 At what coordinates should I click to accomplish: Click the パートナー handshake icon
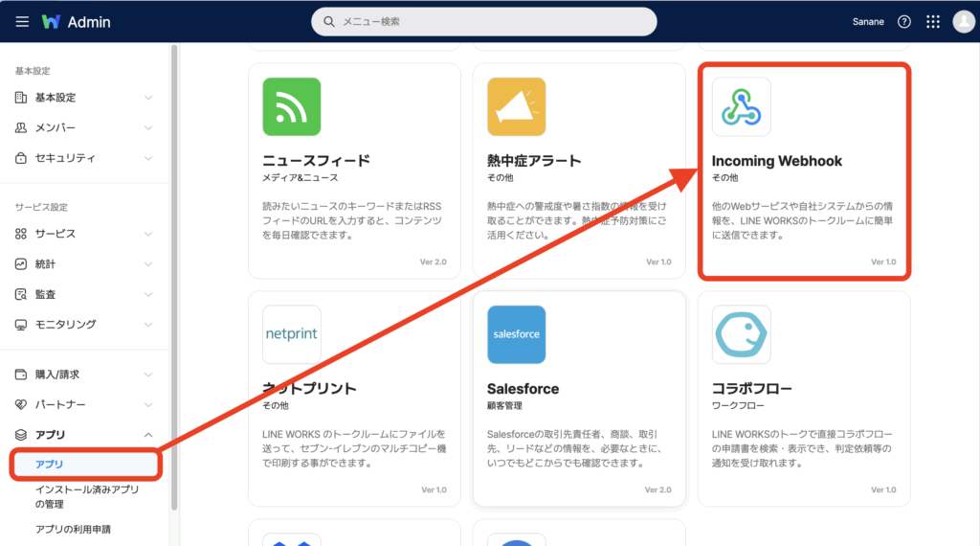(21, 404)
